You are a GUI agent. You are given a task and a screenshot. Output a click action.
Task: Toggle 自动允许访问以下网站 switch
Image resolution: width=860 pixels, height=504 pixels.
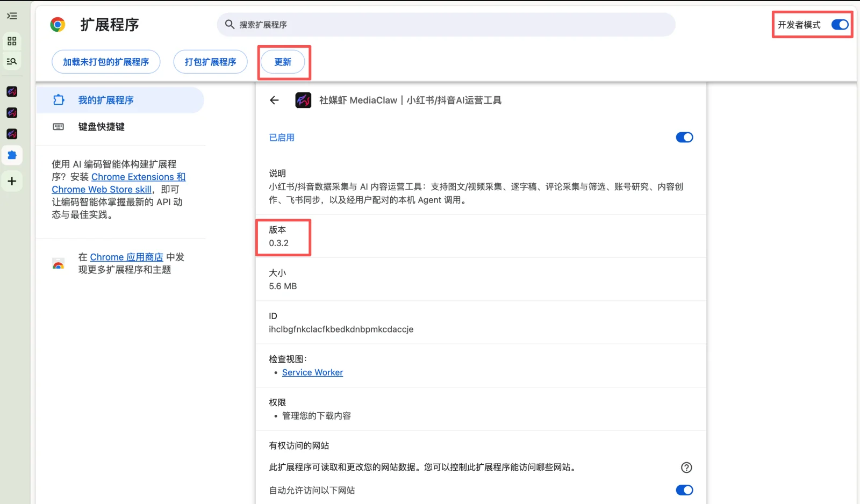coord(684,490)
